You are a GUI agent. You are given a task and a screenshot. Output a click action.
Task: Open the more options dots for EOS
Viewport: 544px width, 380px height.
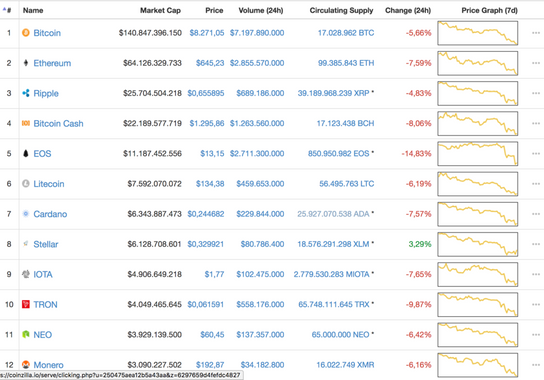click(536, 154)
